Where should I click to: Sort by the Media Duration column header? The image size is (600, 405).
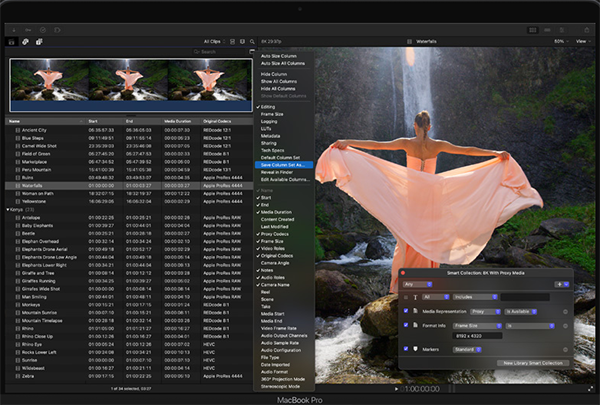click(x=181, y=121)
